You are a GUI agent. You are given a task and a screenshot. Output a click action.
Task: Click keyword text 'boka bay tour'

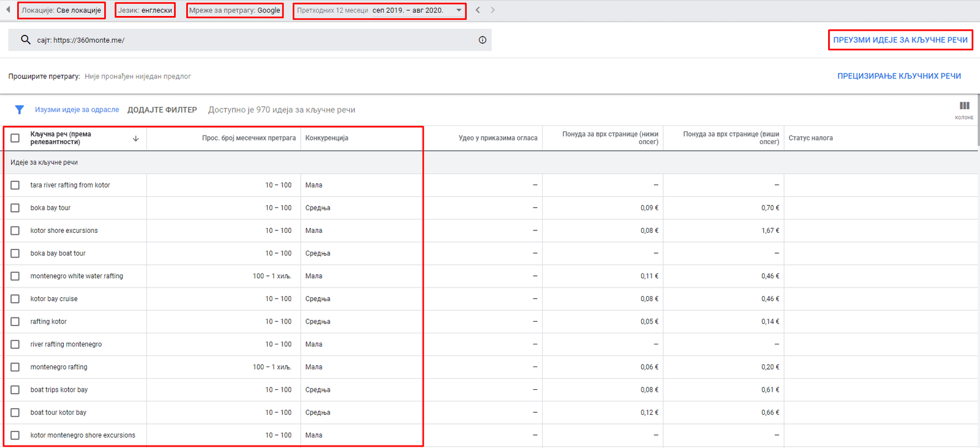[x=50, y=208]
